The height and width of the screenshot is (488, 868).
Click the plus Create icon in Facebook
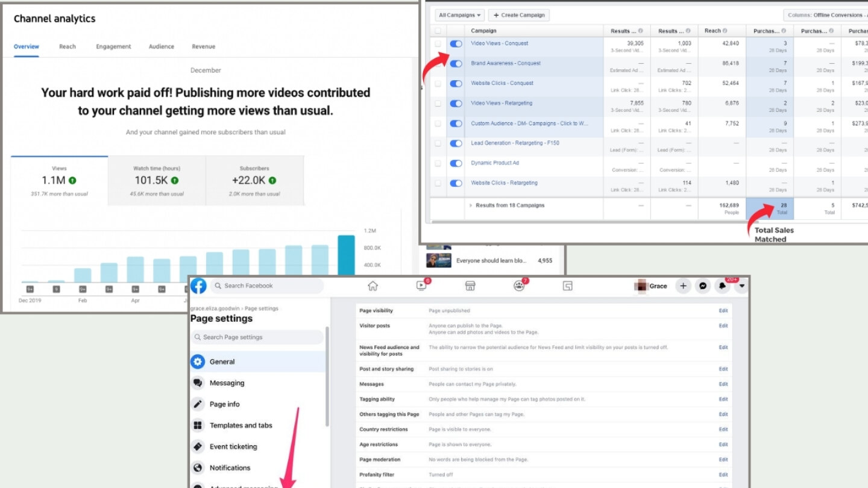coord(683,286)
